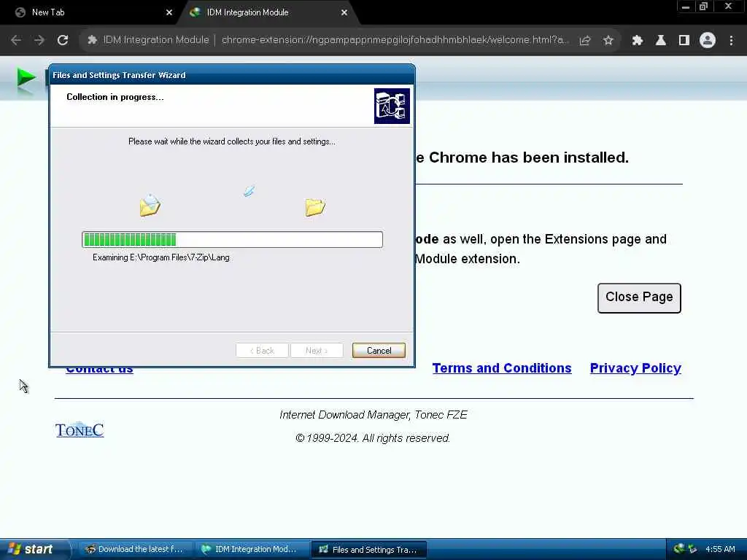
Task: Click the open folder icon in the wizard
Action: (315, 206)
